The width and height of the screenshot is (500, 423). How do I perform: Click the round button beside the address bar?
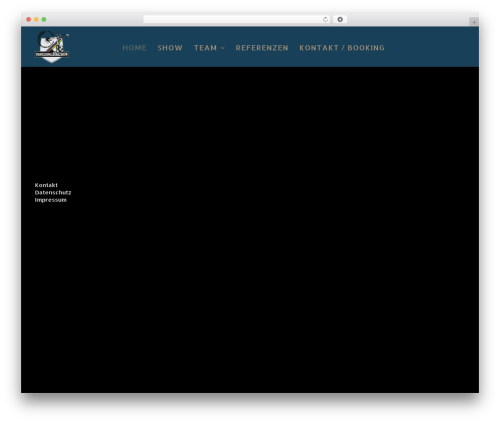click(x=340, y=19)
